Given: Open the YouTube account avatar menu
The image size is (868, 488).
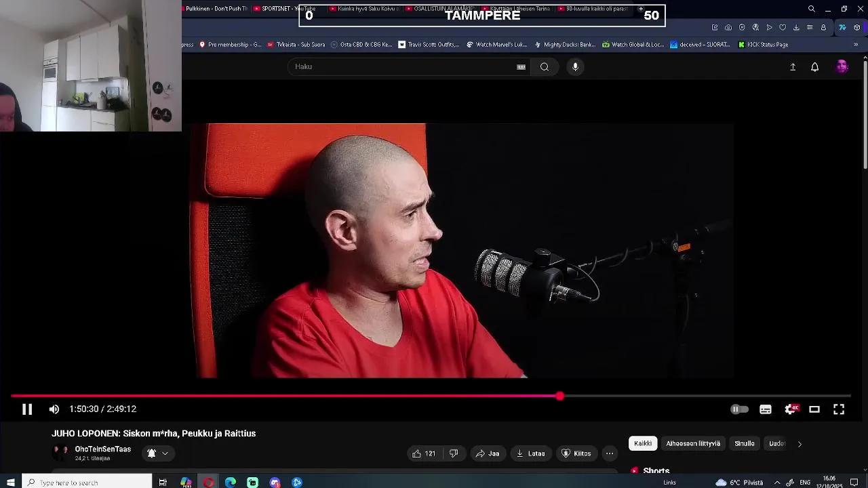Looking at the screenshot, I should 842,66.
